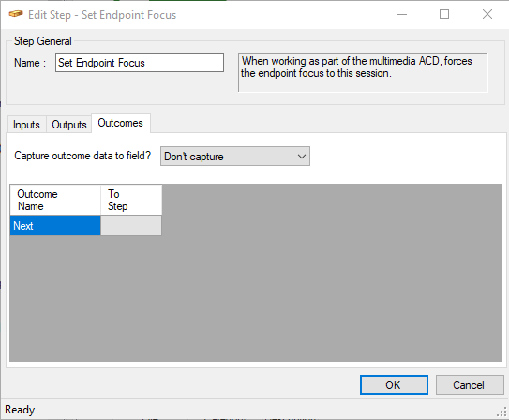The height and width of the screenshot is (420, 509).
Task: Open the Capture outcome data dropdown
Action: [x=235, y=157]
